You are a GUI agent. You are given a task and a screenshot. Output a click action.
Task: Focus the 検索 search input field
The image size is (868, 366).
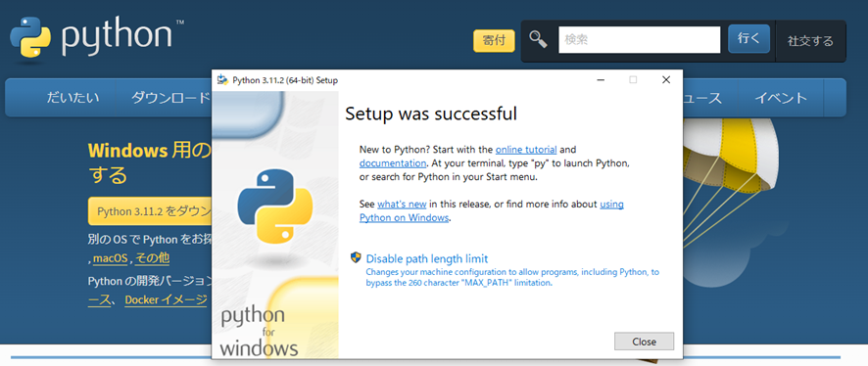[639, 40]
